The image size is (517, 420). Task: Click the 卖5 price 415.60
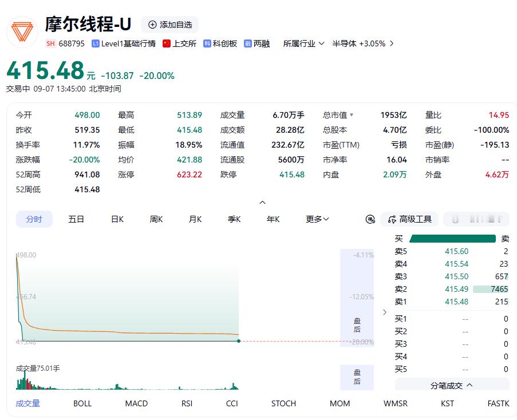tap(457, 251)
